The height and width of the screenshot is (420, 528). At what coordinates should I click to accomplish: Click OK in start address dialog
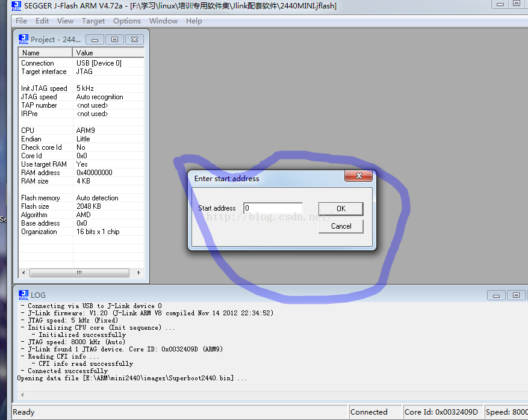click(x=341, y=209)
